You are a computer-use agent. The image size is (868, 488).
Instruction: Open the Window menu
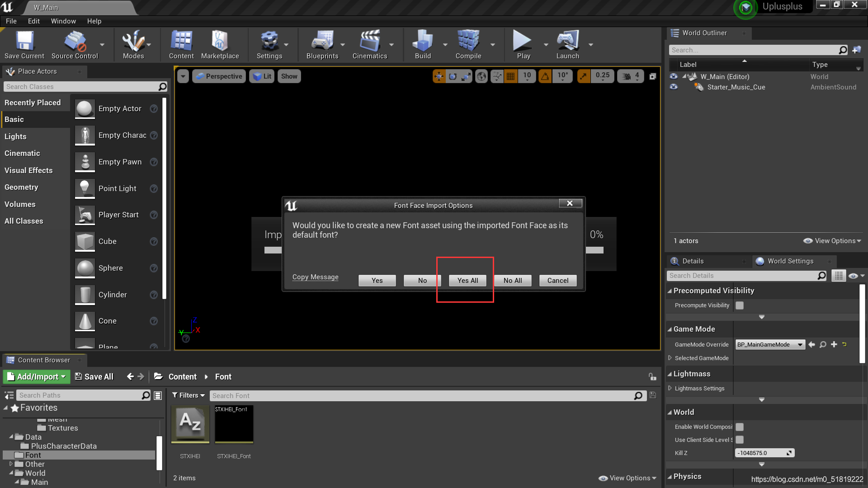(x=63, y=21)
